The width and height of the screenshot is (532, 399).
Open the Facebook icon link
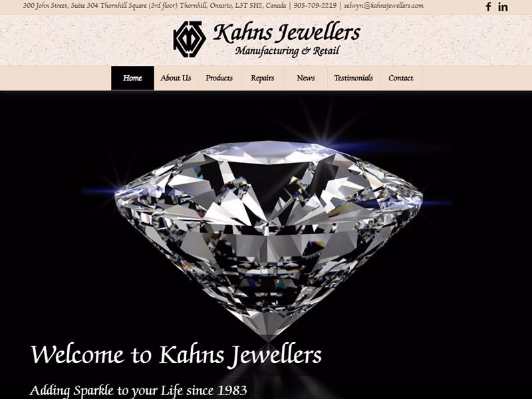point(488,7)
